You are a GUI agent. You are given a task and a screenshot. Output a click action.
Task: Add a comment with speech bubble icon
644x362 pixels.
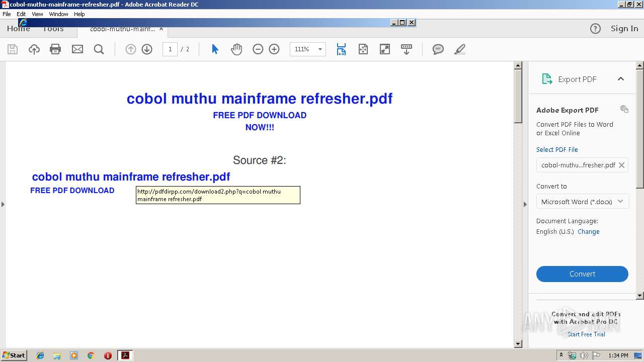[438, 49]
